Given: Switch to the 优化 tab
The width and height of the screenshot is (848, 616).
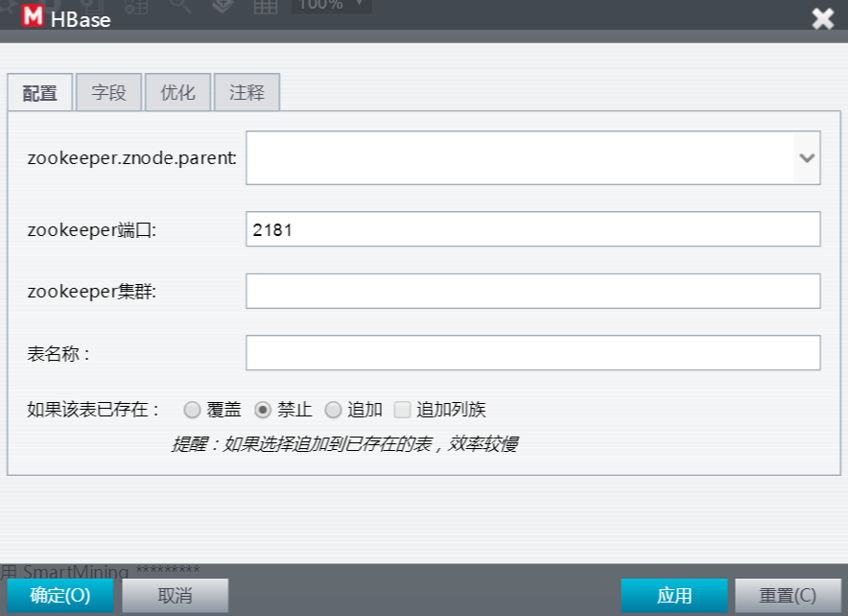Looking at the screenshot, I should coord(177,92).
